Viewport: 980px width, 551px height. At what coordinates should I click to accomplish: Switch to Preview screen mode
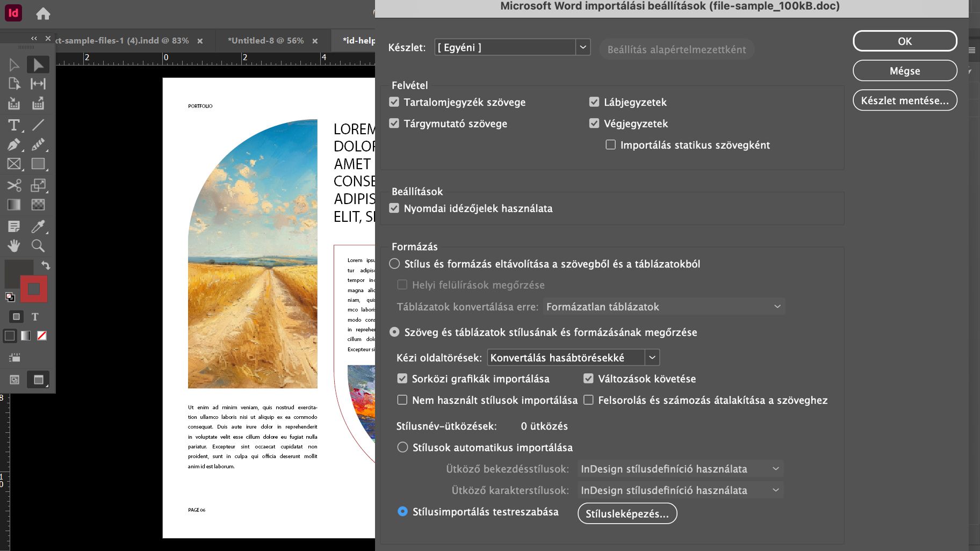[x=38, y=380]
